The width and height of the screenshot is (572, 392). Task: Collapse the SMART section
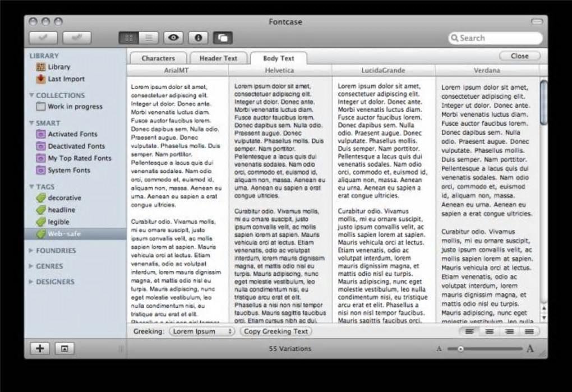[x=31, y=123]
